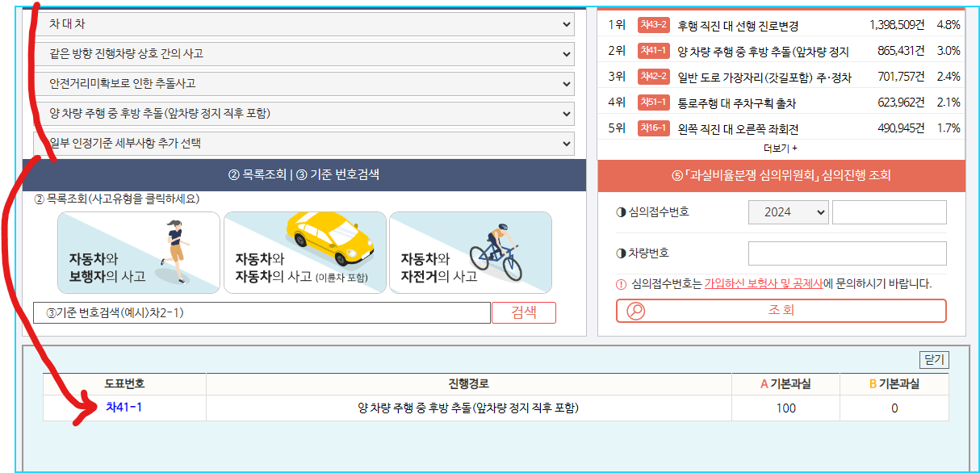
Task: Select the 자동차와 자동차의 사고 card
Action: tap(304, 253)
